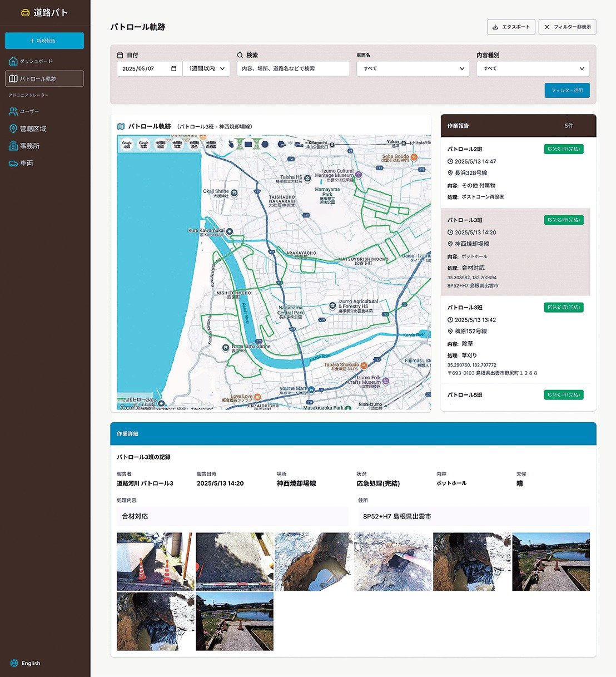Click the globe English language switch
The width and height of the screenshot is (616, 677).
(x=26, y=663)
